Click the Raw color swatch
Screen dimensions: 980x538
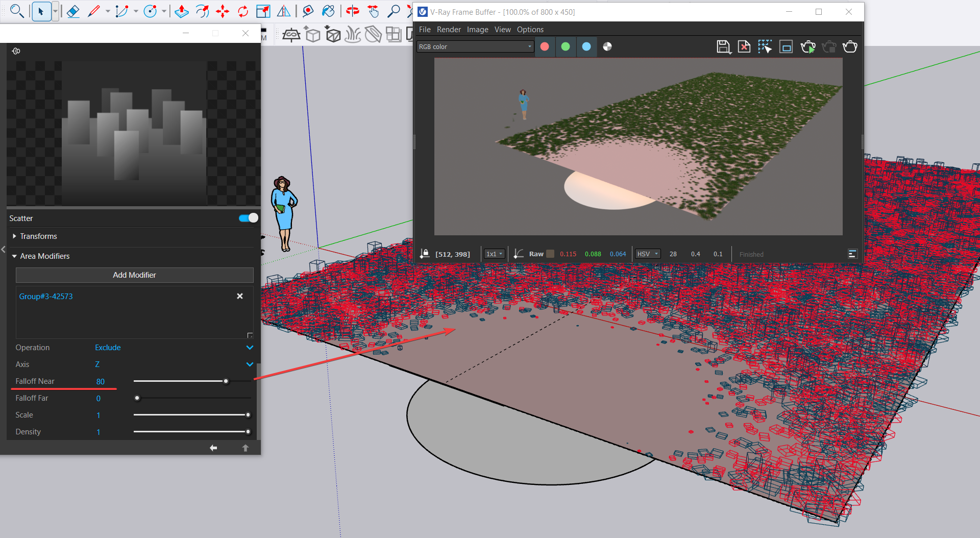point(550,254)
